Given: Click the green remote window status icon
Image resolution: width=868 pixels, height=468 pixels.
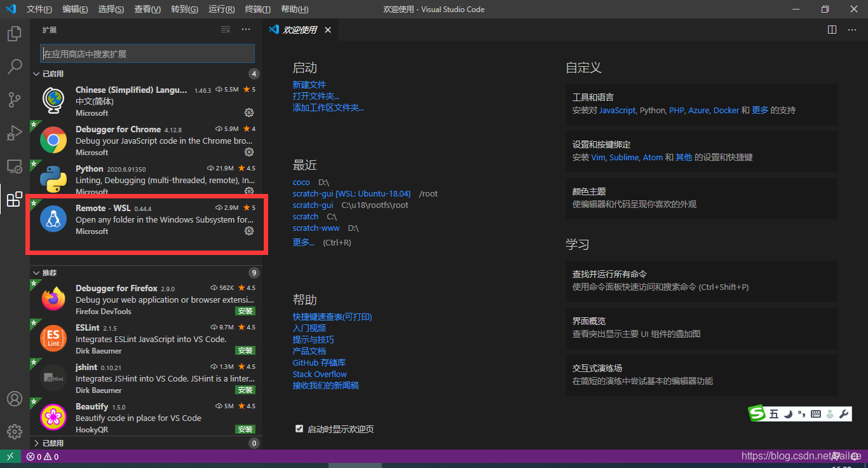Looking at the screenshot, I should pyautogui.click(x=10, y=456).
